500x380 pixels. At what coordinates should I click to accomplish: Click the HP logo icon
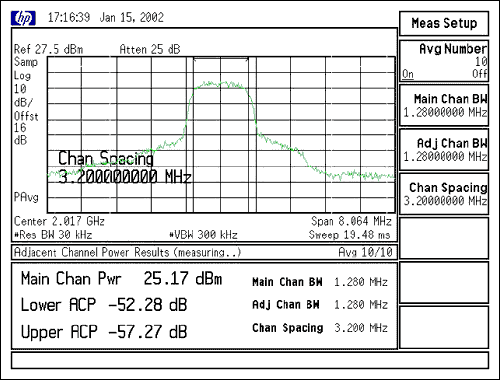[23, 18]
